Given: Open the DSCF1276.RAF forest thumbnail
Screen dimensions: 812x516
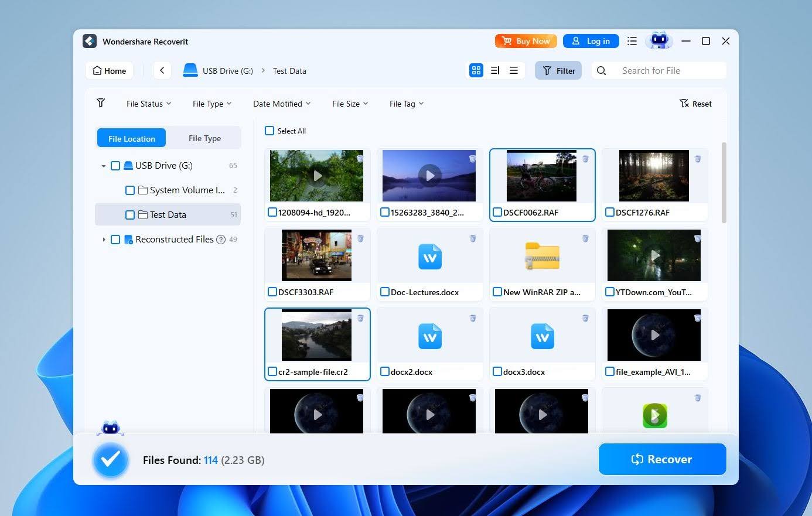Looking at the screenshot, I should coord(654,176).
